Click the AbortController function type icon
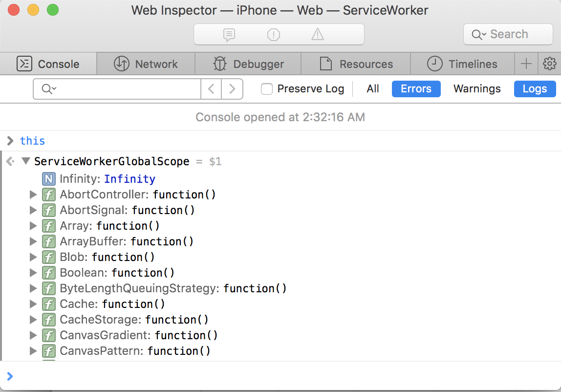Viewport: 561px width, 392px height. click(49, 195)
